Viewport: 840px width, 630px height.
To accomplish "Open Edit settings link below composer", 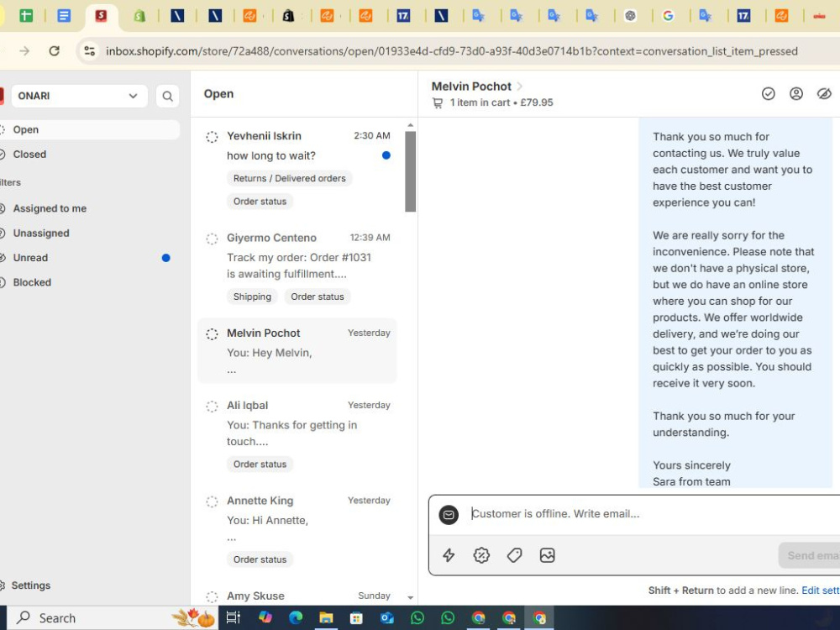I will pos(820,591).
